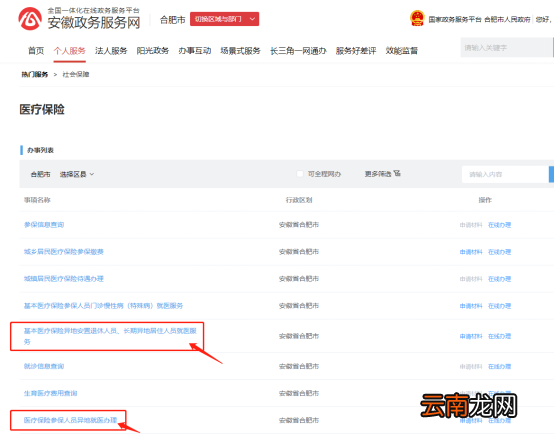
Task: Open the 切换区域与部门 dropdown
Action: click(224, 19)
